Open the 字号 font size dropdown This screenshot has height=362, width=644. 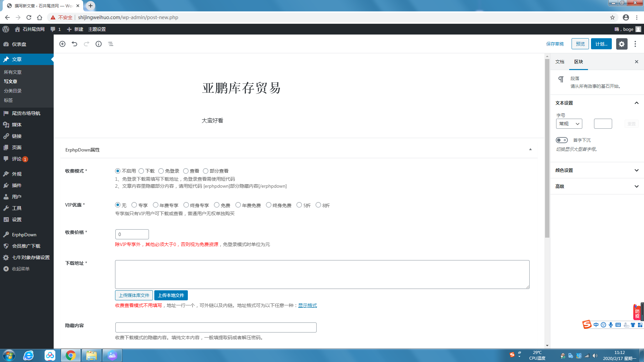click(569, 124)
